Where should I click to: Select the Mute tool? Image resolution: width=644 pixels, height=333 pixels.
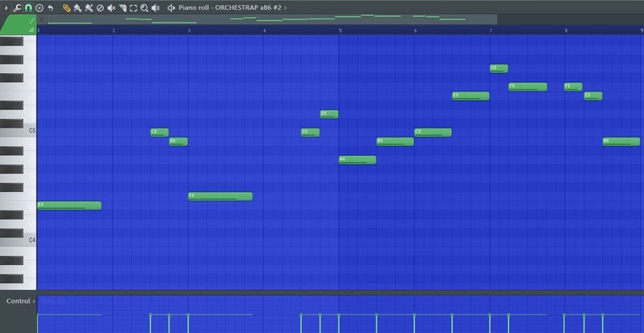pos(111,8)
